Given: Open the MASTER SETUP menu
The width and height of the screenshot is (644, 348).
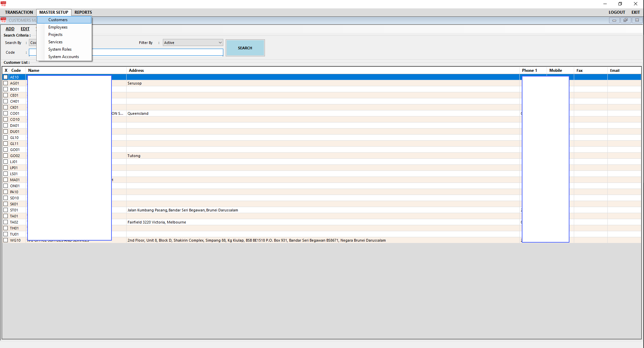Looking at the screenshot, I should coord(54,12).
